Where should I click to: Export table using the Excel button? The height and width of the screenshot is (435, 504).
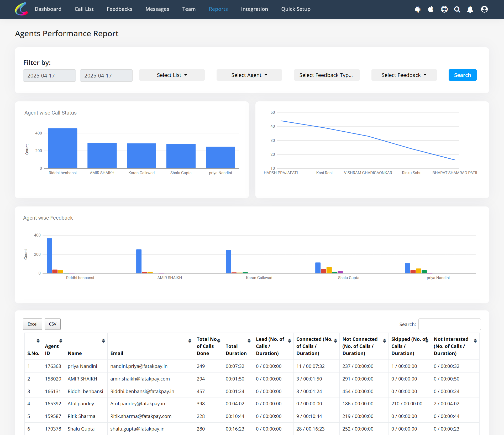coord(33,324)
